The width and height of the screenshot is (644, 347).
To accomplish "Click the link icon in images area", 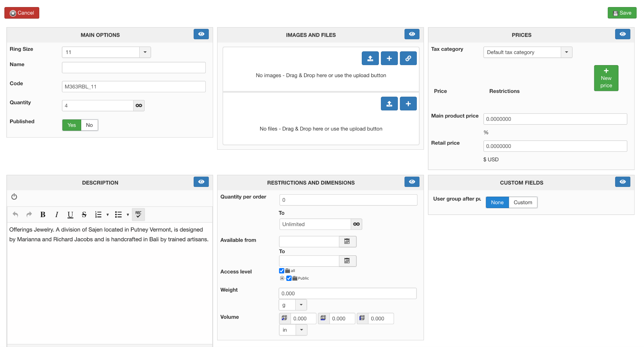I will [408, 58].
